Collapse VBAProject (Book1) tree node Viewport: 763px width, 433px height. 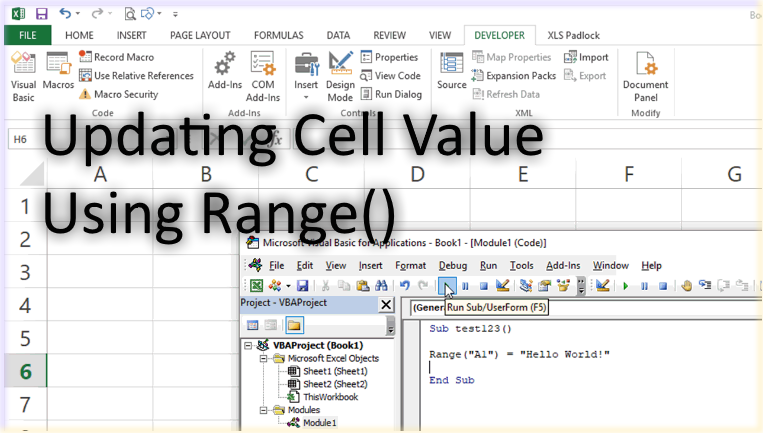click(248, 345)
